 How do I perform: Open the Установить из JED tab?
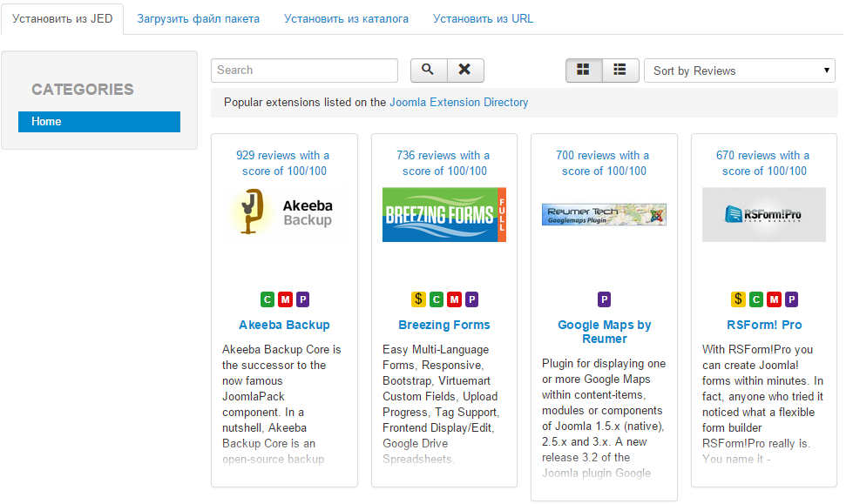(62, 19)
